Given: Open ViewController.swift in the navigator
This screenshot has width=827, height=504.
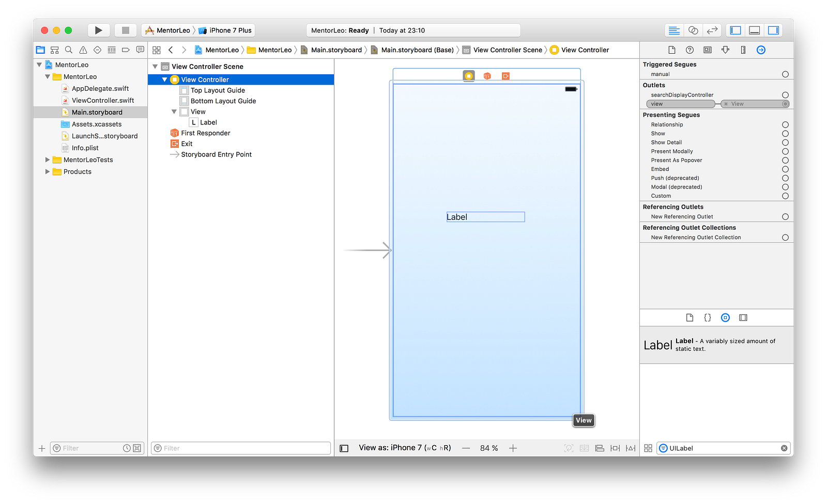Looking at the screenshot, I should [x=103, y=101].
